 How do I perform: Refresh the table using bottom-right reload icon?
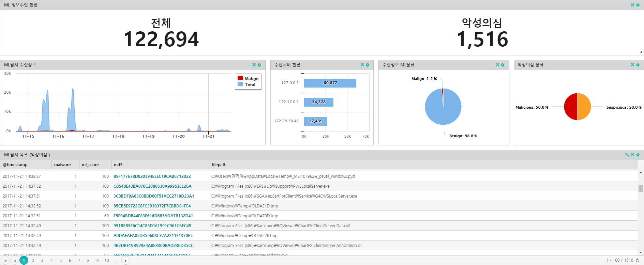pyautogui.click(x=638, y=260)
